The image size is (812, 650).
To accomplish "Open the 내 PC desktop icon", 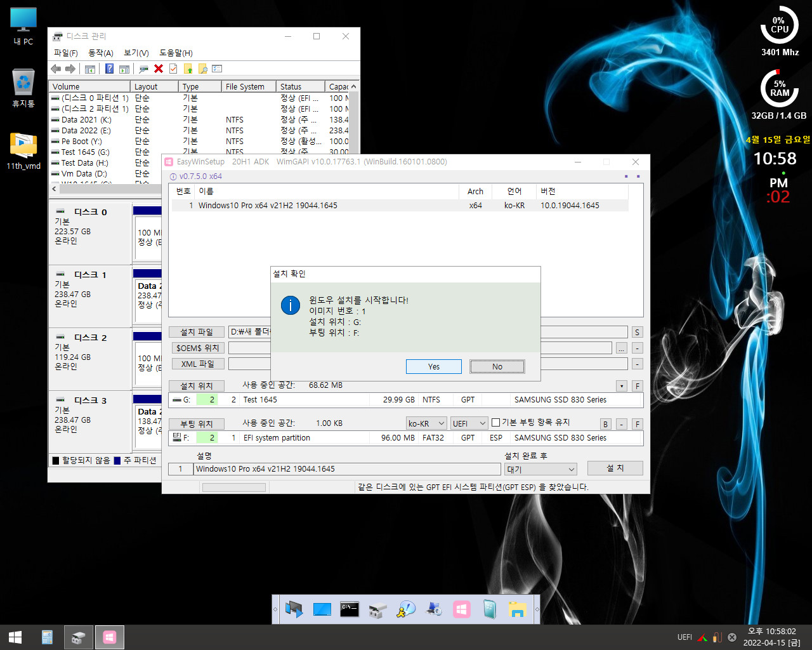I will tap(23, 26).
